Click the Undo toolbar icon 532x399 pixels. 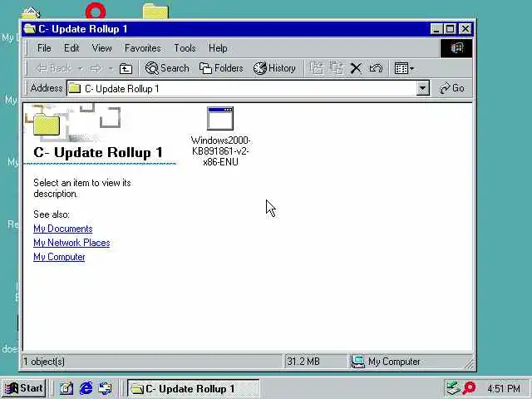[x=376, y=68]
